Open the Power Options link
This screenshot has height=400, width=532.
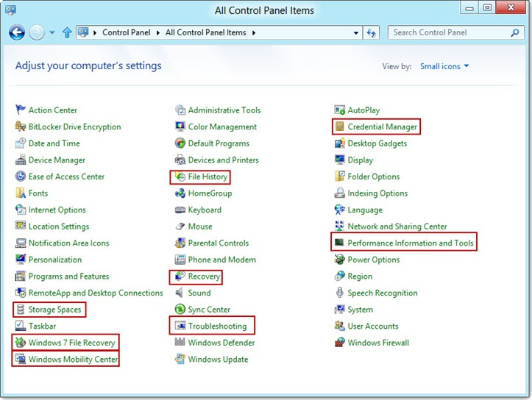pyautogui.click(x=374, y=260)
